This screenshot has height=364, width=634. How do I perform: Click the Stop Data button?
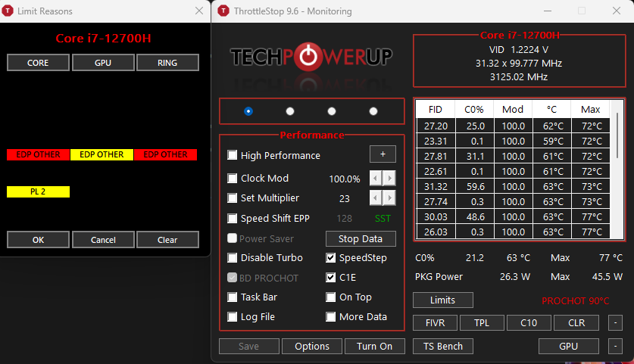[x=361, y=239]
